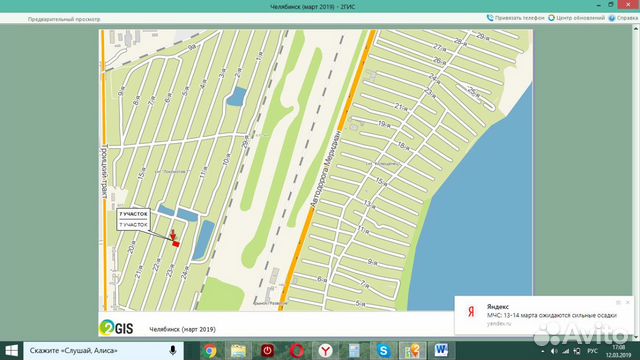Expand hidden system tray icons arrow

coord(542,351)
